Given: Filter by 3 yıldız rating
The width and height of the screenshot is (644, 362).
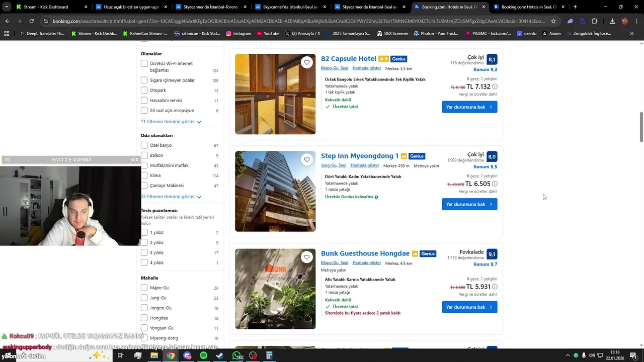Looking at the screenshot, I should point(144,252).
